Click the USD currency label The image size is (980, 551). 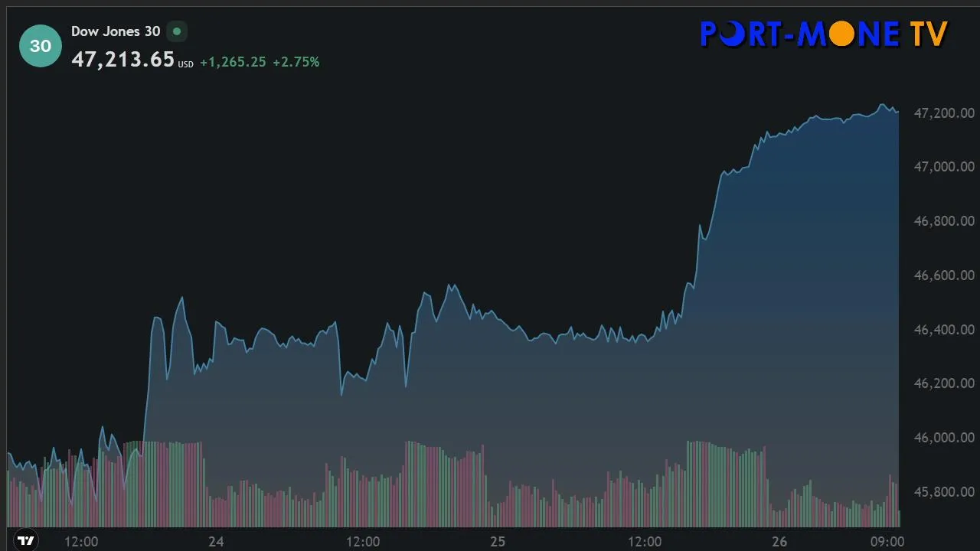[x=186, y=65]
